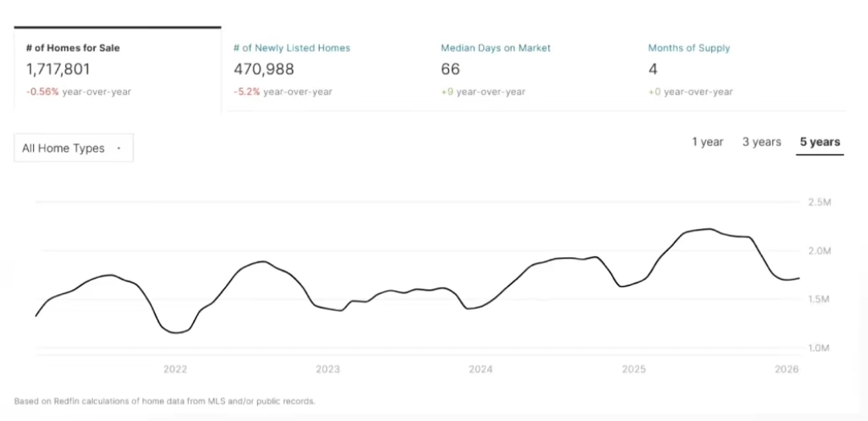Click the 2022 x-axis label
This screenshot has width=868, height=421.
pyautogui.click(x=175, y=370)
